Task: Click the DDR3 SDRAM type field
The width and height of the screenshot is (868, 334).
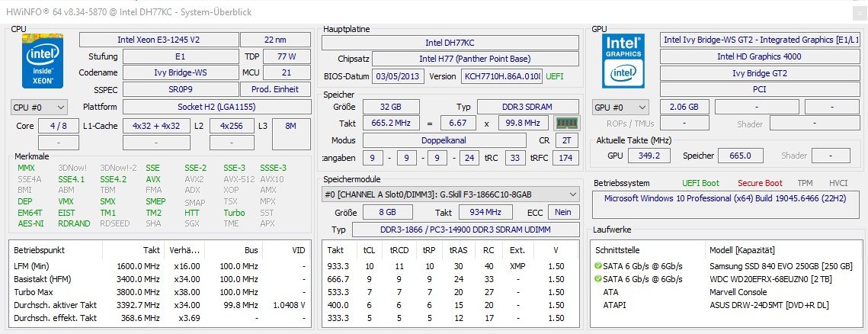Action: pos(528,107)
